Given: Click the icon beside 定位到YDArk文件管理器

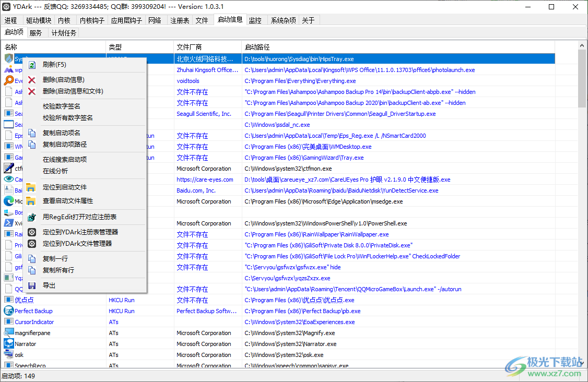Looking at the screenshot, I should (32, 244).
